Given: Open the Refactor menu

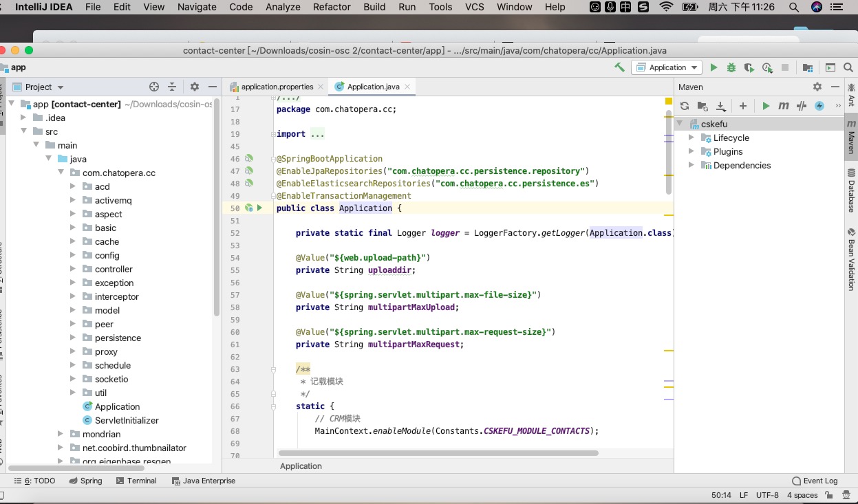Looking at the screenshot, I should pos(331,7).
